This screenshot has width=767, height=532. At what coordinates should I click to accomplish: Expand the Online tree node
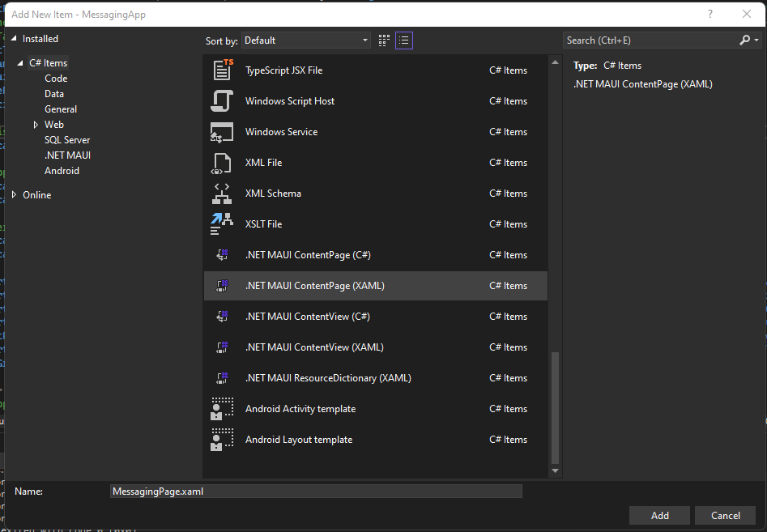[15, 195]
